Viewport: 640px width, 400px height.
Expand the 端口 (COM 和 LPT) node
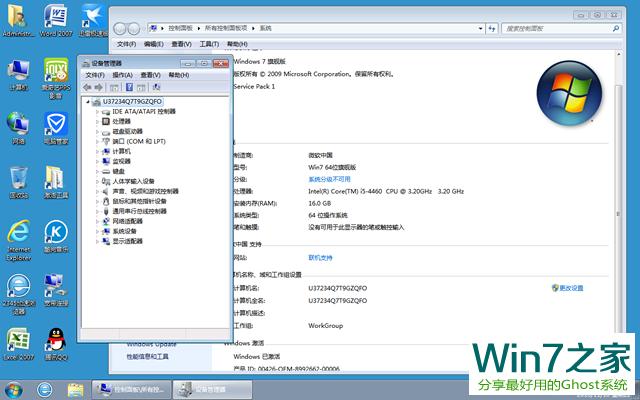click(97, 142)
